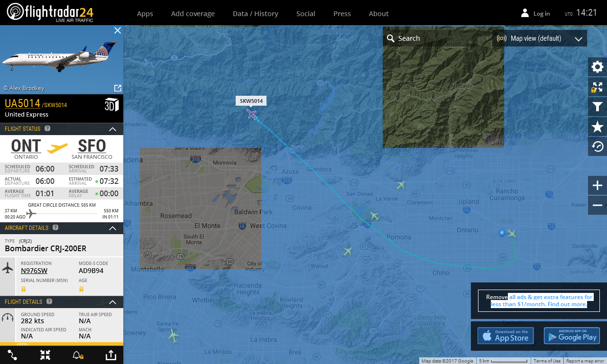607x364 pixels.
Task: Click the Mode-S code AD9B94
Action: 91,271
